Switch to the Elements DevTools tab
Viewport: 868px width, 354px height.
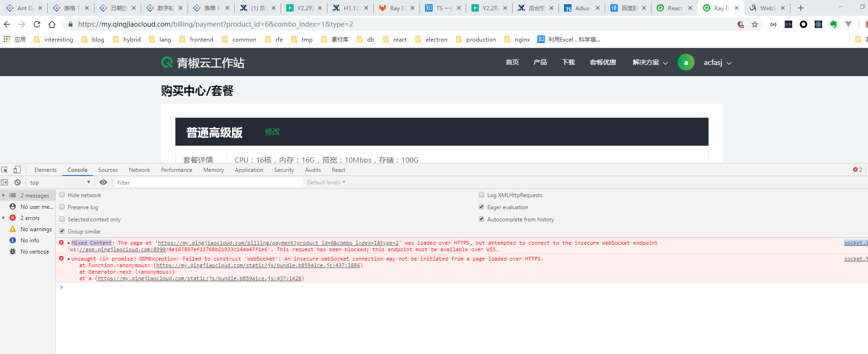point(45,170)
